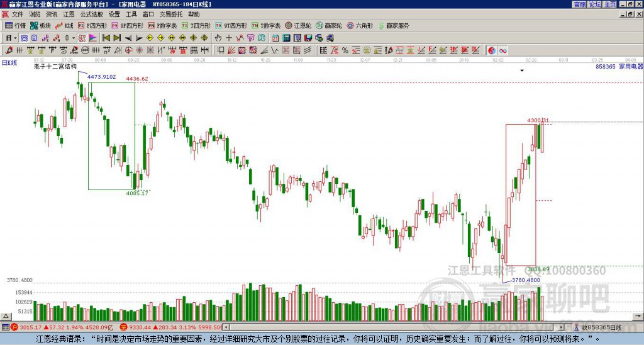Viewport: 644px width, 345px height.
Task: Open the T四方形 tool
Action: point(196,25)
